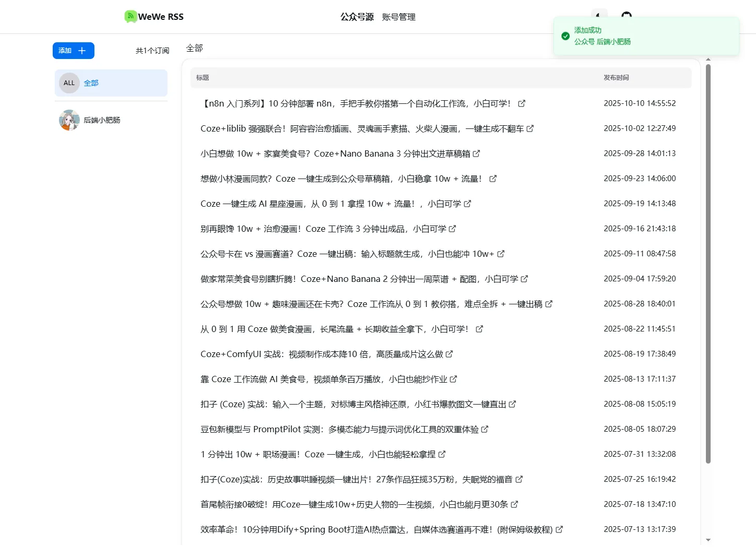Click the timestamp 2025-08-08 15:05:19
756x557 pixels.
click(x=640, y=404)
